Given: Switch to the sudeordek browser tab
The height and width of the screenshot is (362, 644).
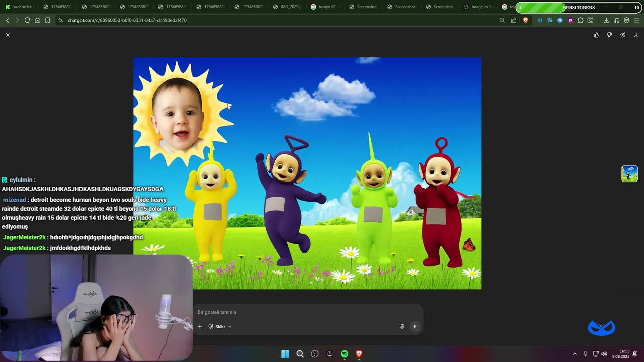Looking at the screenshot, I should click(19, 7).
